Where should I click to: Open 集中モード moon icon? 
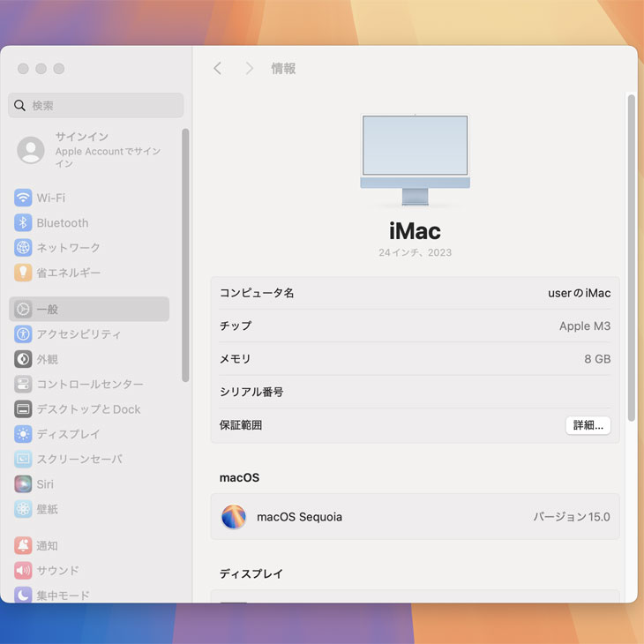point(23,595)
